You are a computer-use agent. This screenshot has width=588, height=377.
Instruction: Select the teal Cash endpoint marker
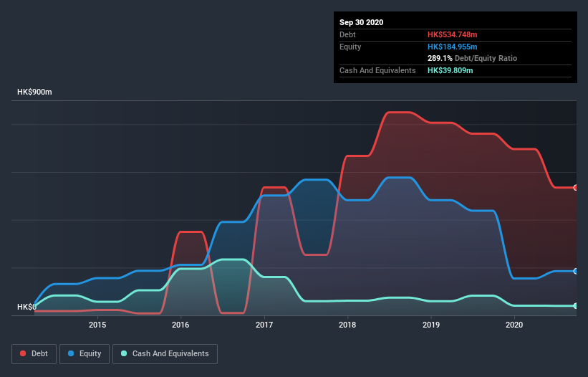tap(576, 306)
